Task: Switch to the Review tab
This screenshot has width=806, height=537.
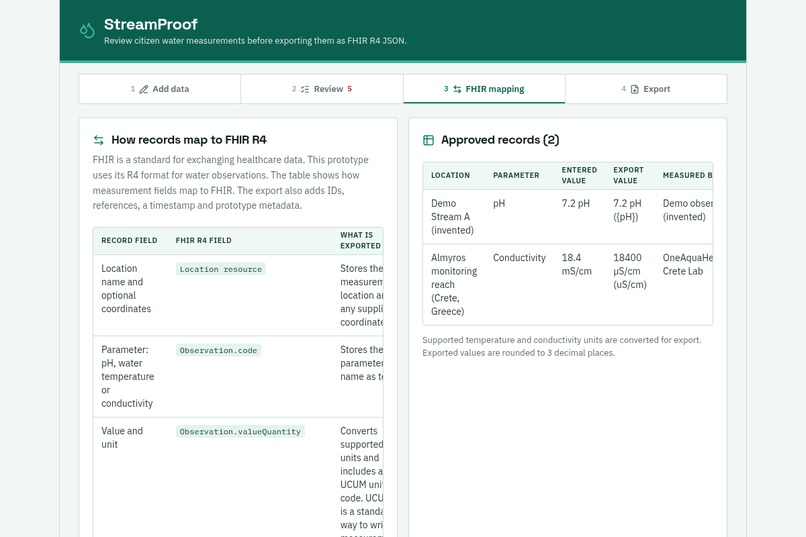Action: point(322,89)
